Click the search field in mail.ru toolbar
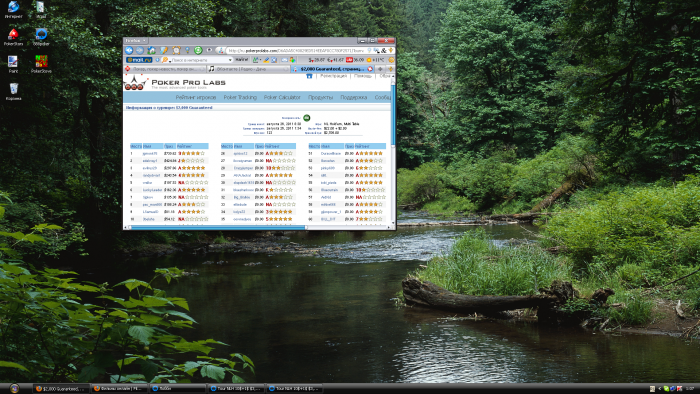Screen dimensions: 700x394 [198, 60]
